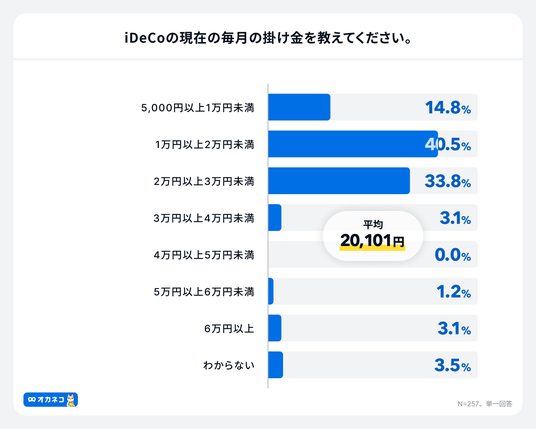Click the わからない blue bar
536x429 pixels.
[276, 365]
